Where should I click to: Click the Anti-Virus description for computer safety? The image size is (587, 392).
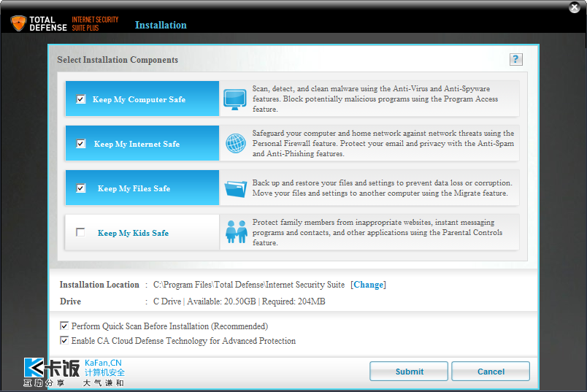pyautogui.click(x=375, y=99)
